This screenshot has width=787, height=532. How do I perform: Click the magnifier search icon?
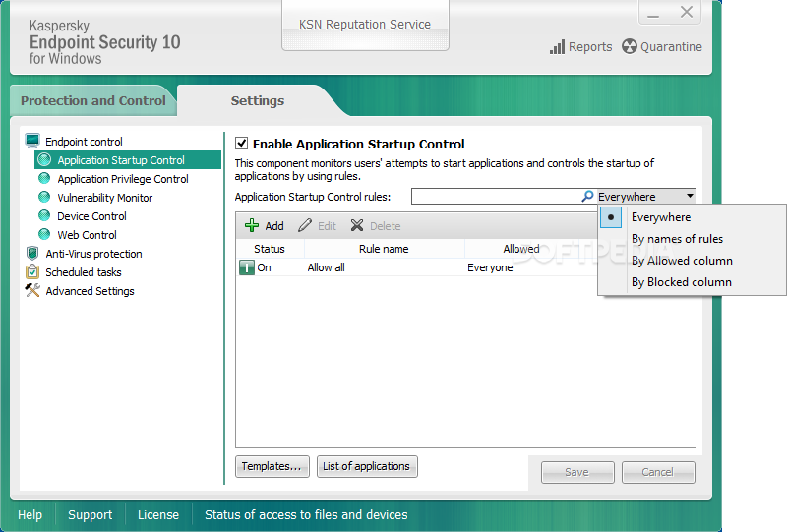(587, 197)
